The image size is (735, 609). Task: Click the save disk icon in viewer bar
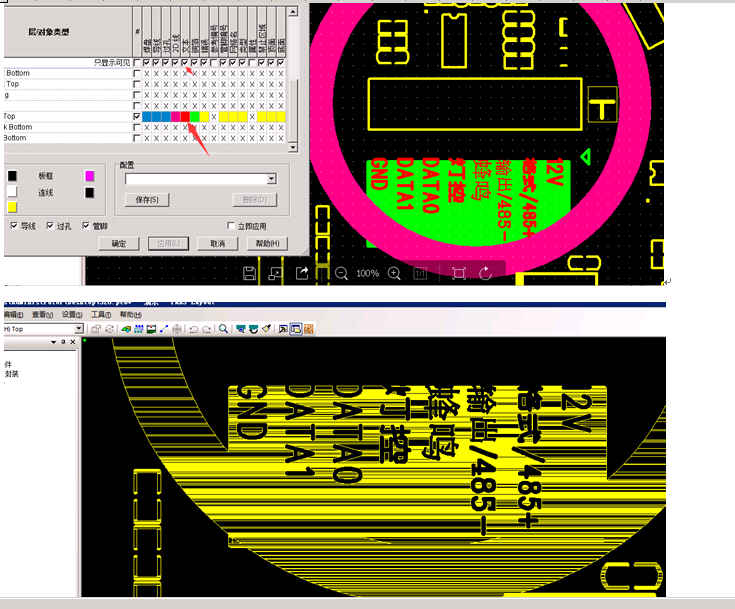coord(249,273)
